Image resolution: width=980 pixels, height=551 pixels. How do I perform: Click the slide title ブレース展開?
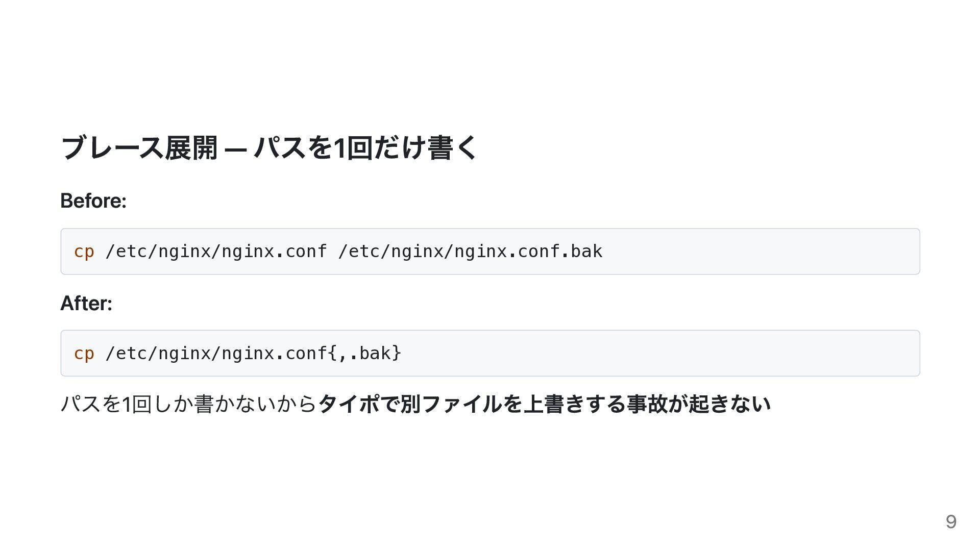(x=139, y=148)
